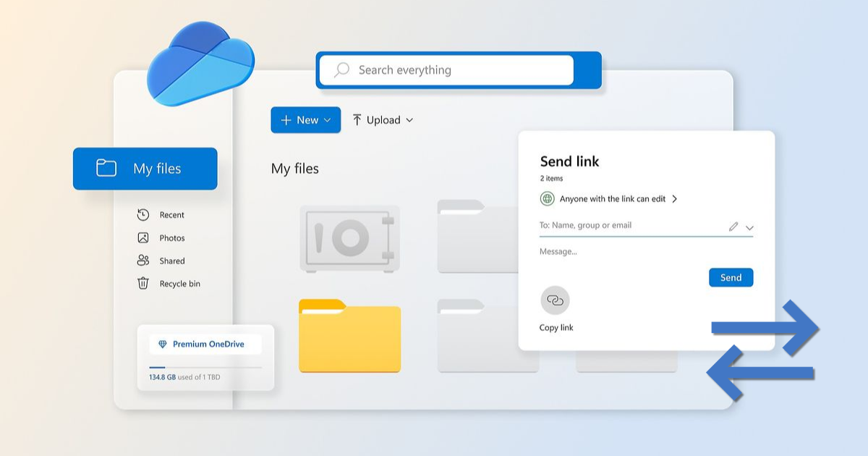Open the yellow folder
The height and width of the screenshot is (456, 868).
point(349,336)
